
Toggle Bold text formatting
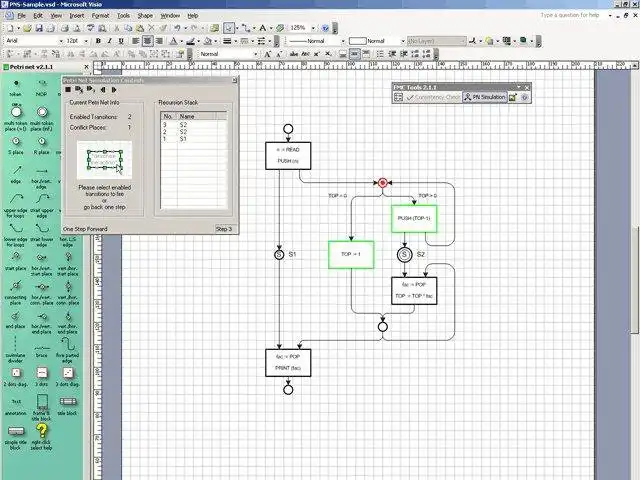click(x=98, y=41)
